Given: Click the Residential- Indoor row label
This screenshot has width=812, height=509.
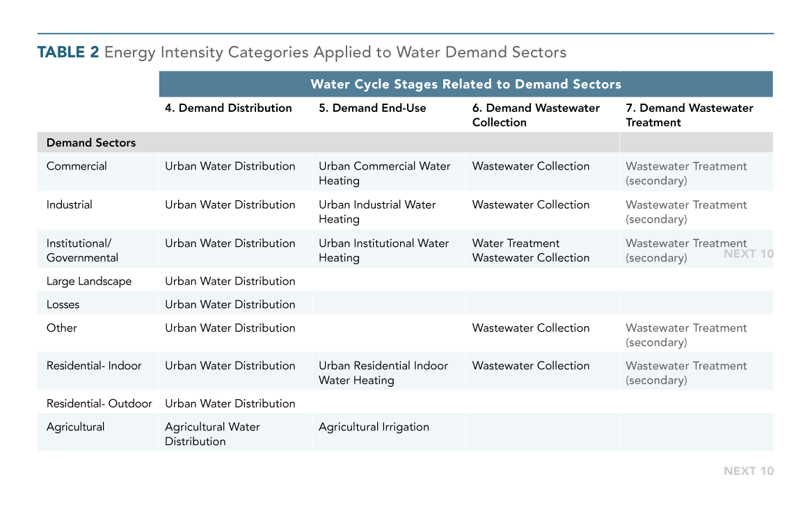Looking at the screenshot, I should [x=94, y=366].
